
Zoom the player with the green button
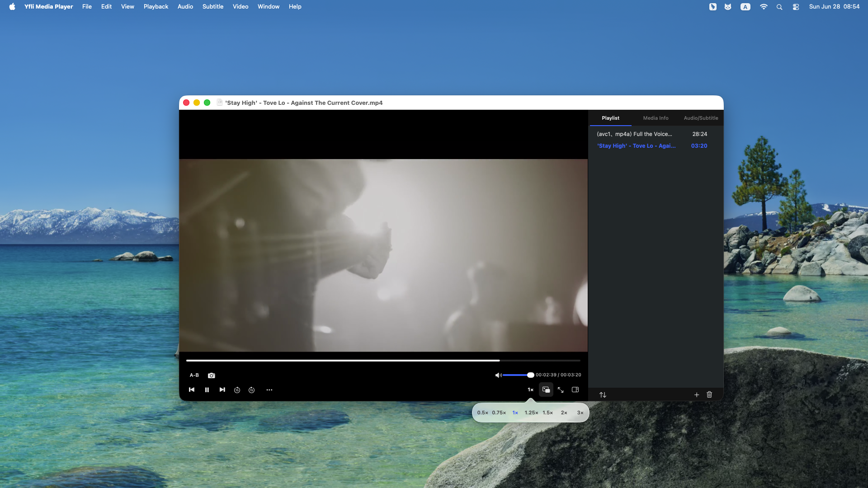click(207, 103)
